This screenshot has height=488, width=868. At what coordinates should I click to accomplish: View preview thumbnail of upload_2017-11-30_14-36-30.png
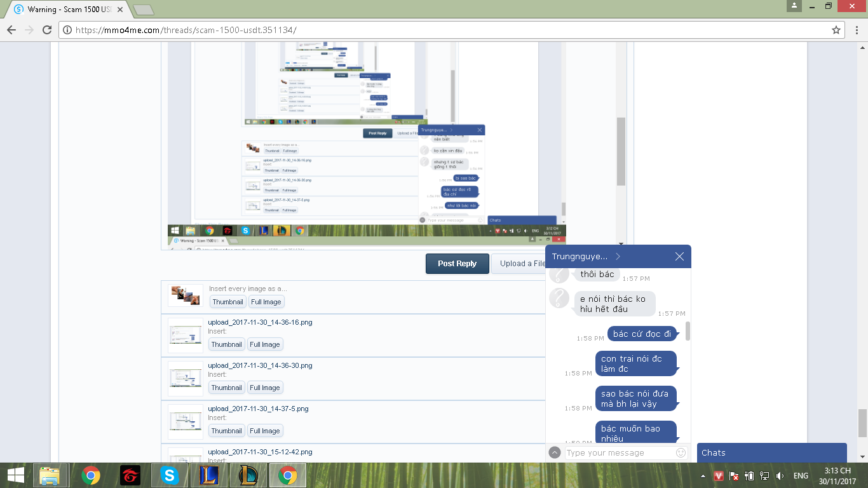186,379
